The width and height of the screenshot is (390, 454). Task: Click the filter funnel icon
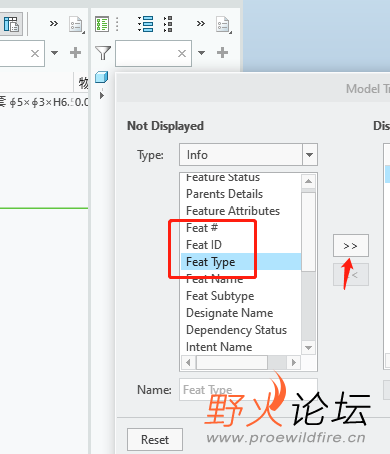(x=103, y=53)
